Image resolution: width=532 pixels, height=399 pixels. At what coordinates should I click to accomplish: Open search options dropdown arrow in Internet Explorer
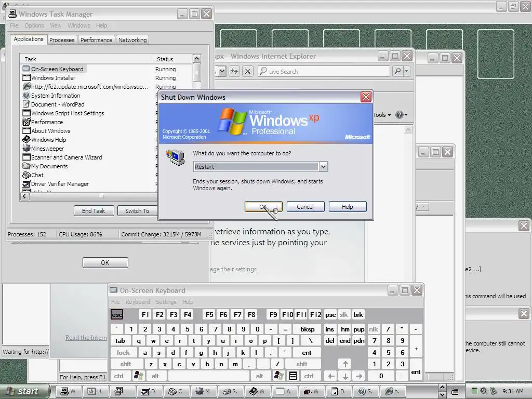coord(406,71)
